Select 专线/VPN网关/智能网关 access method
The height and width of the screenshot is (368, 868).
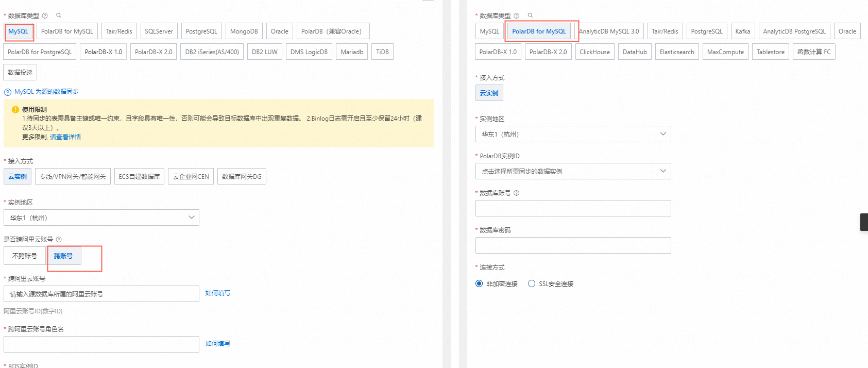pyautogui.click(x=73, y=177)
